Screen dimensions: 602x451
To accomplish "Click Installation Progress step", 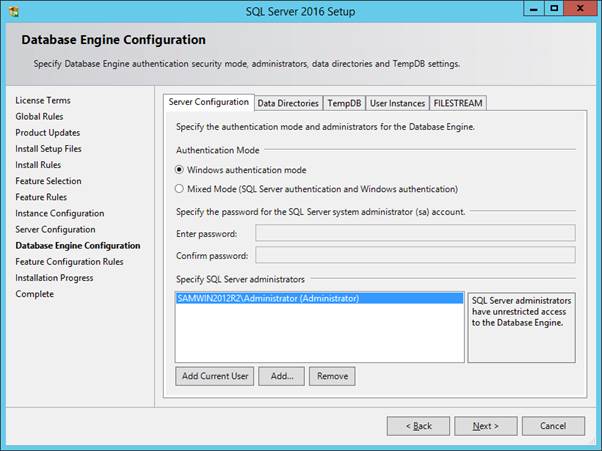I will point(54,278).
